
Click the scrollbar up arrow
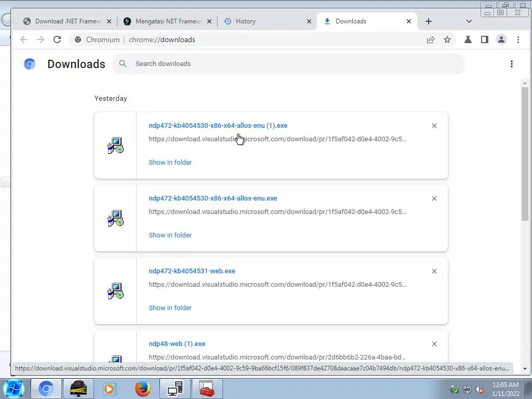[525, 83]
